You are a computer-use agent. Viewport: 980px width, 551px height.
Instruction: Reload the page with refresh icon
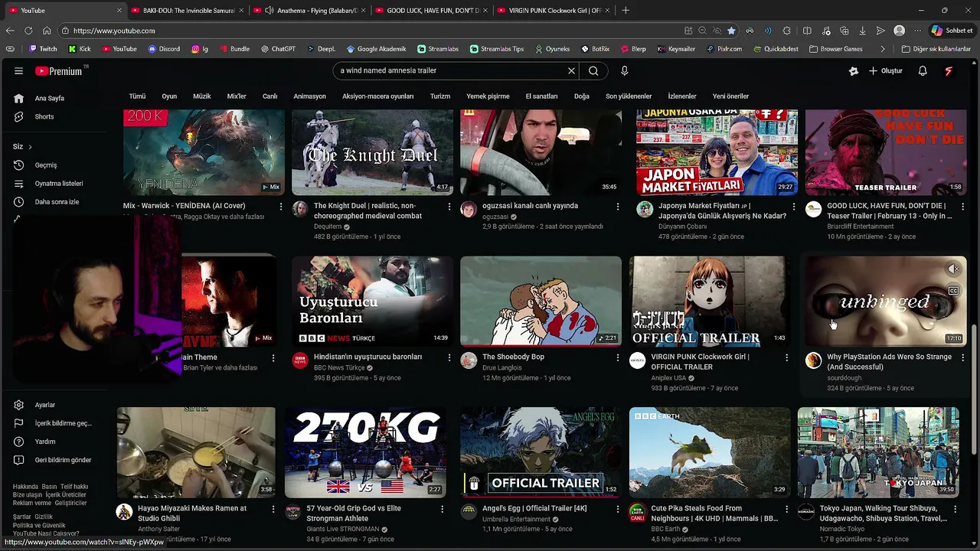(28, 31)
